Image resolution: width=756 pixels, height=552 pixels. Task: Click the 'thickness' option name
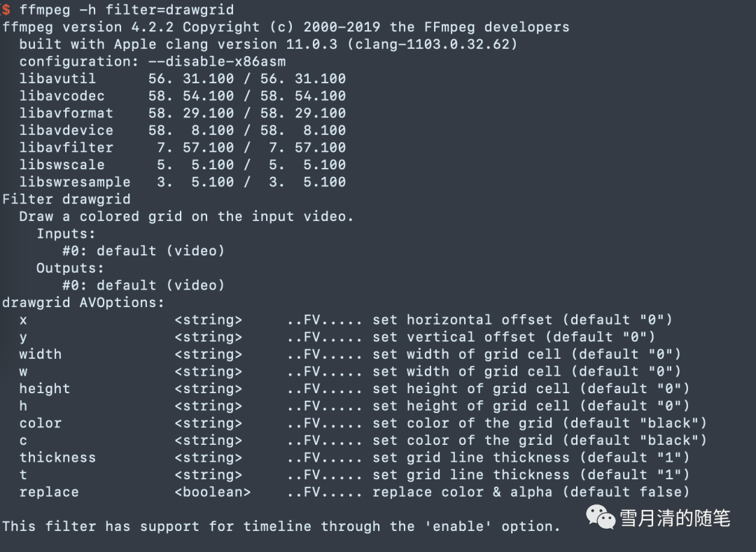(57, 458)
